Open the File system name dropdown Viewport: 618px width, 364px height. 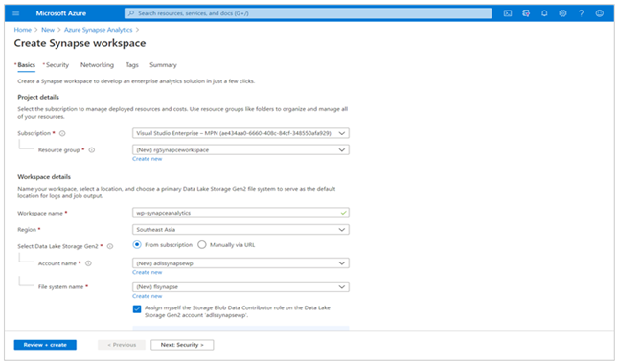point(240,287)
